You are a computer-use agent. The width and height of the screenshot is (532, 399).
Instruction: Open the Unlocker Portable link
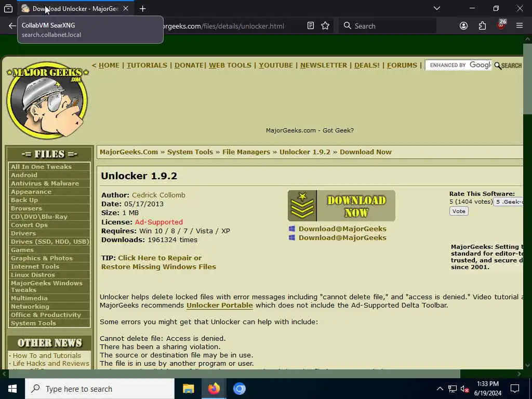tap(220, 305)
